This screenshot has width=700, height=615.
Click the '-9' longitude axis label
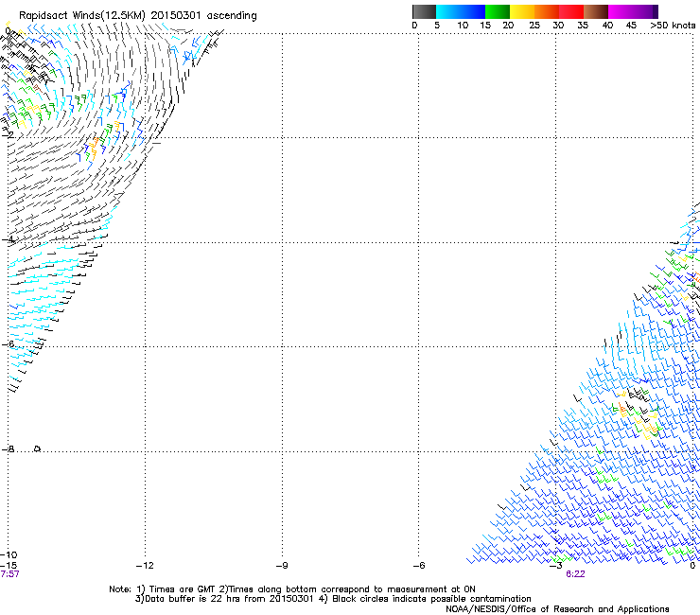tap(282, 566)
